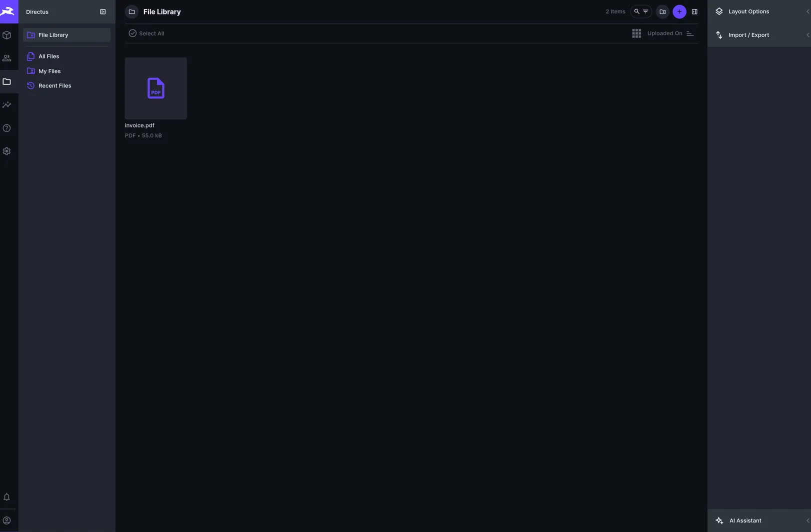This screenshot has width=811, height=532.
Task: Click the File Library page title
Action: pyautogui.click(x=162, y=11)
